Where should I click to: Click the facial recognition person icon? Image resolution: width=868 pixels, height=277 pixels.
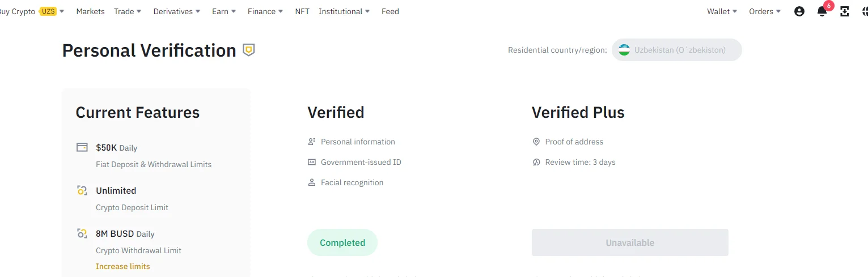[x=312, y=182]
